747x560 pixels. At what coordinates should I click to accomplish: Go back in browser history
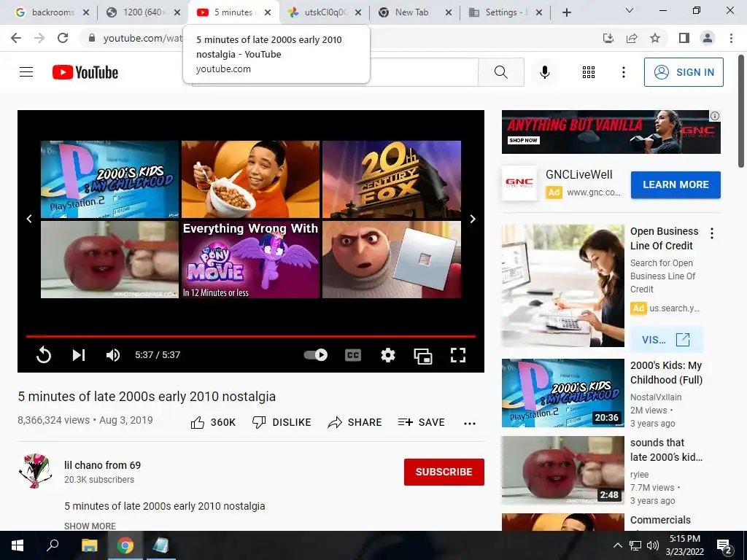click(16, 38)
